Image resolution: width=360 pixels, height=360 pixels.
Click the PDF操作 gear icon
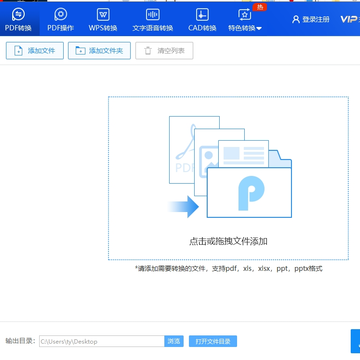point(61,14)
